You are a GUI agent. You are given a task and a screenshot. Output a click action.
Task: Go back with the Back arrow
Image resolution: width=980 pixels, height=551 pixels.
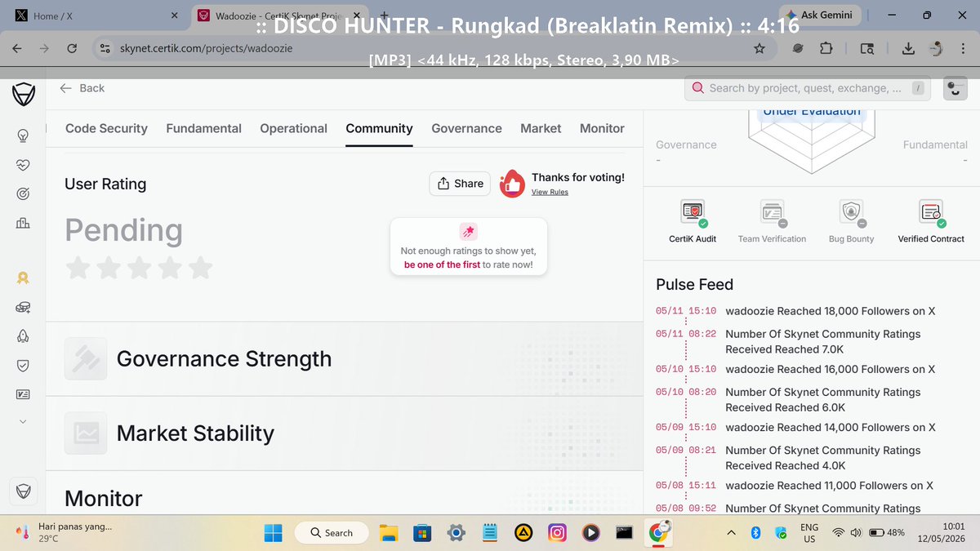(x=82, y=88)
